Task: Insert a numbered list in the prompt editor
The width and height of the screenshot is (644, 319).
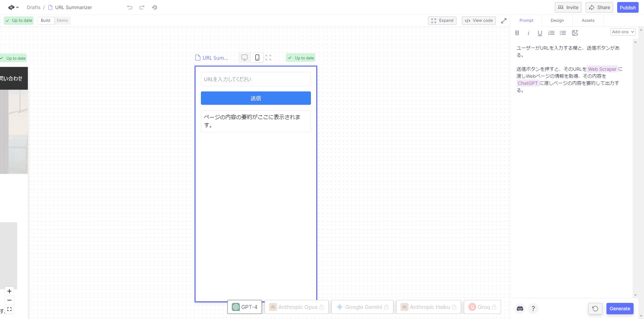Action: tap(551, 33)
